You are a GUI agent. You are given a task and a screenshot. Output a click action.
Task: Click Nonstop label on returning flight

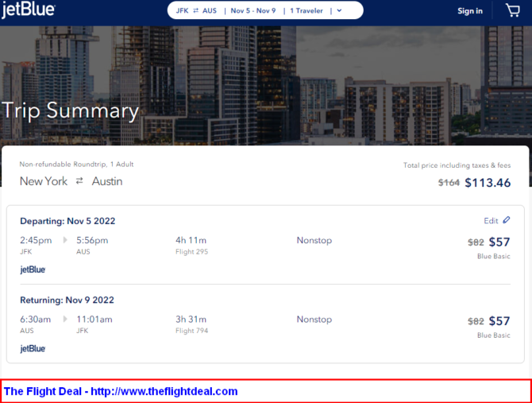click(314, 320)
